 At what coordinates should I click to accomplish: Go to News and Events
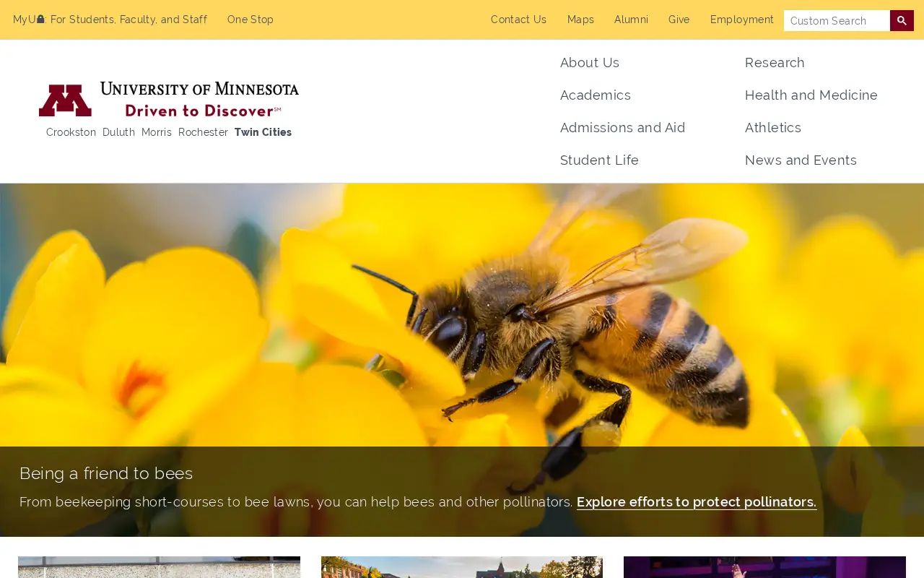tap(801, 160)
